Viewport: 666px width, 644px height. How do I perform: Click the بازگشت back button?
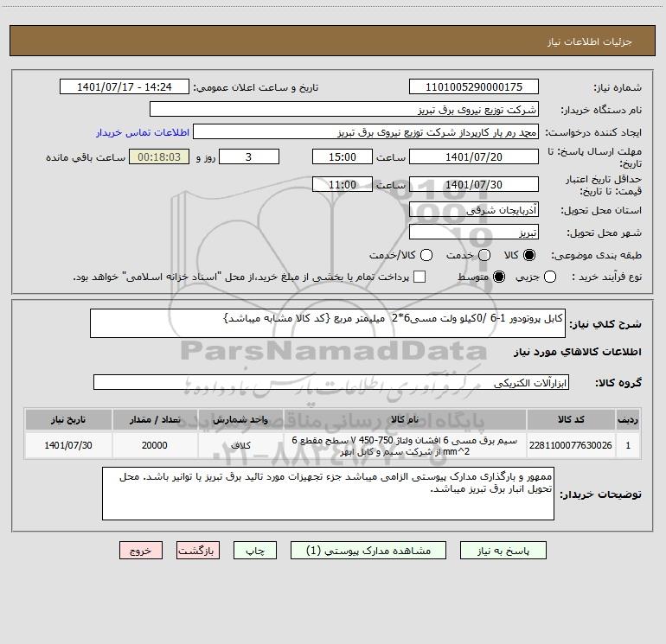[x=198, y=551]
